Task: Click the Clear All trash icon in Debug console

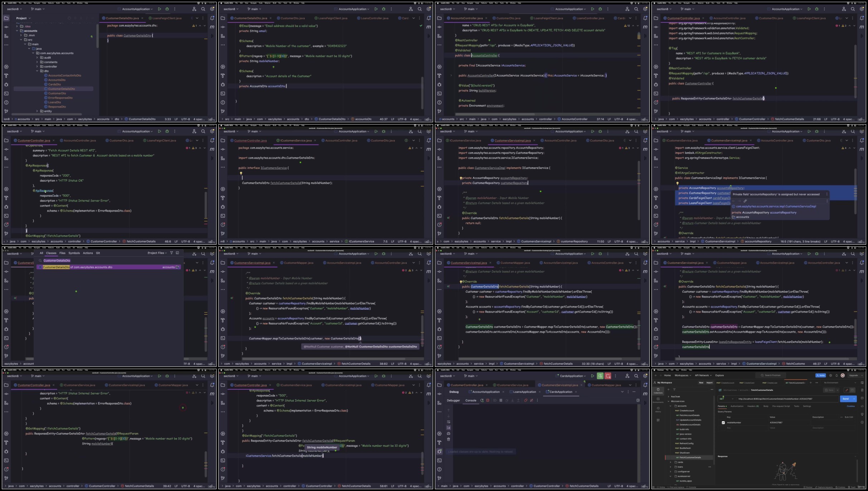Action: (448, 439)
